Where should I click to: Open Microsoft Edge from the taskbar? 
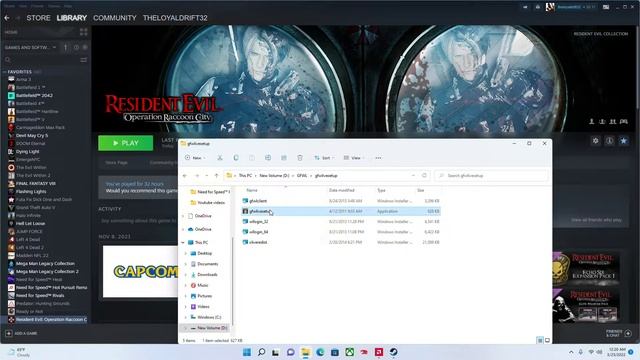coord(320,352)
